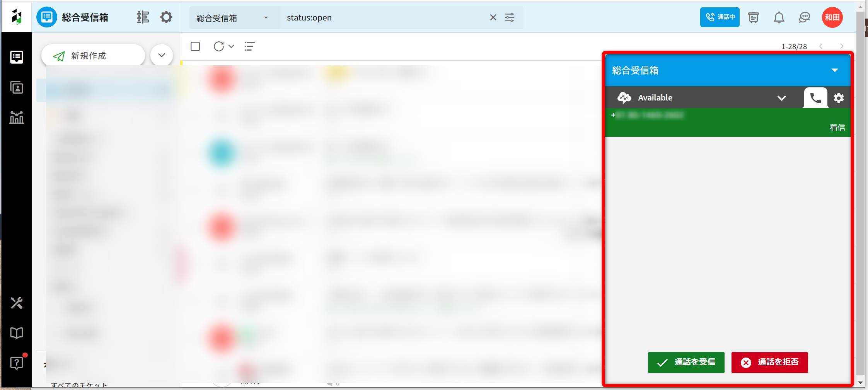Image resolution: width=868 pixels, height=390 pixels.
Task: Open the chat bubble icon in header
Action: [x=804, y=17]
